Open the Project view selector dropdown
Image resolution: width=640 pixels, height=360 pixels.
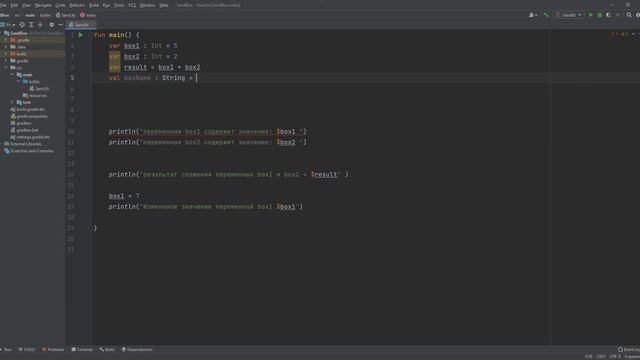(x=8, y=24)
